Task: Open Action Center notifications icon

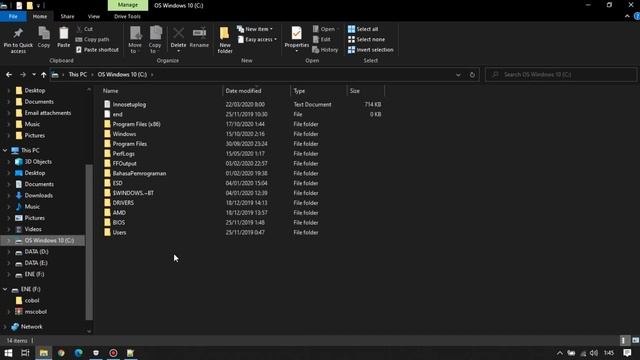Action: (x=627, y=353)
